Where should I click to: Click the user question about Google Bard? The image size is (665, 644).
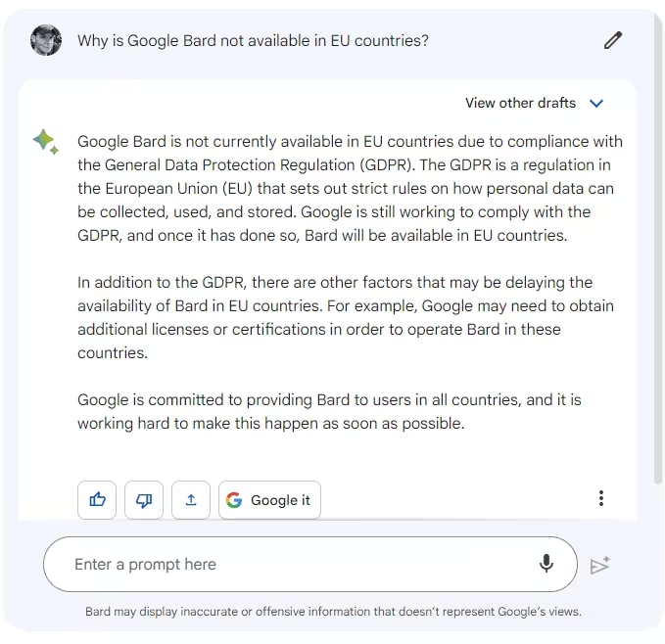253,40
